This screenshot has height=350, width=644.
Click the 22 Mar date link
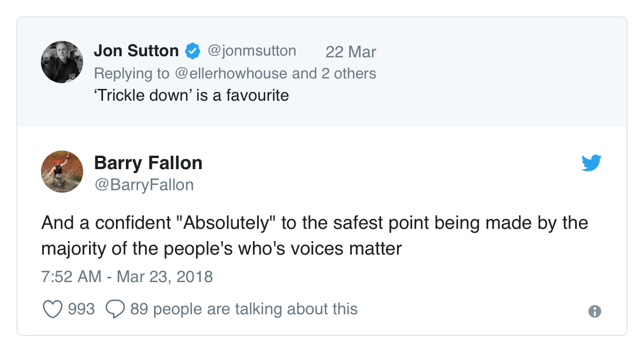pos(351,52)
